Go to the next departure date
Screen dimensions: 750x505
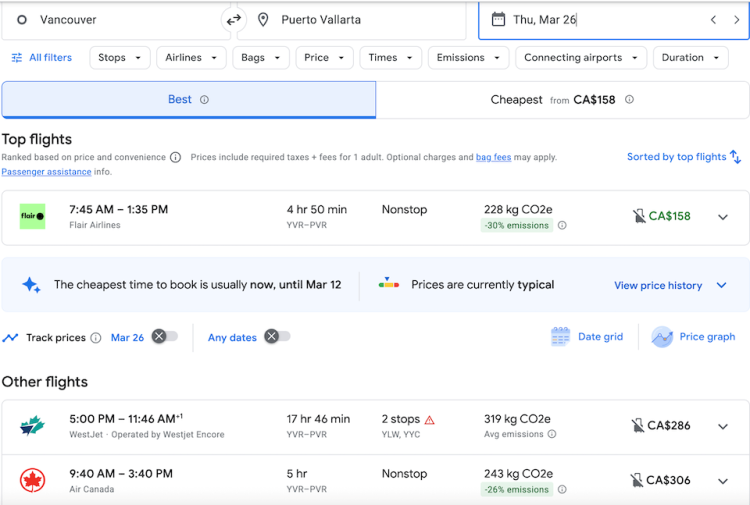coord(737,20)
